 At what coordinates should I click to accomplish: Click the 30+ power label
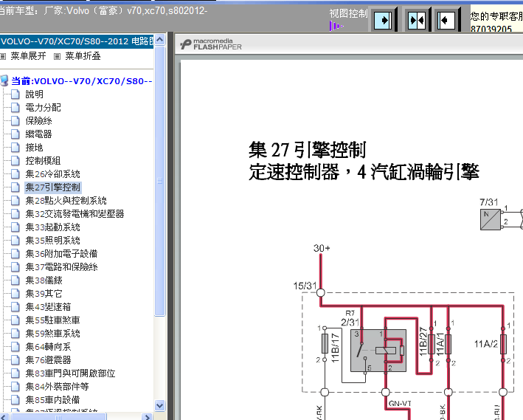322,248
